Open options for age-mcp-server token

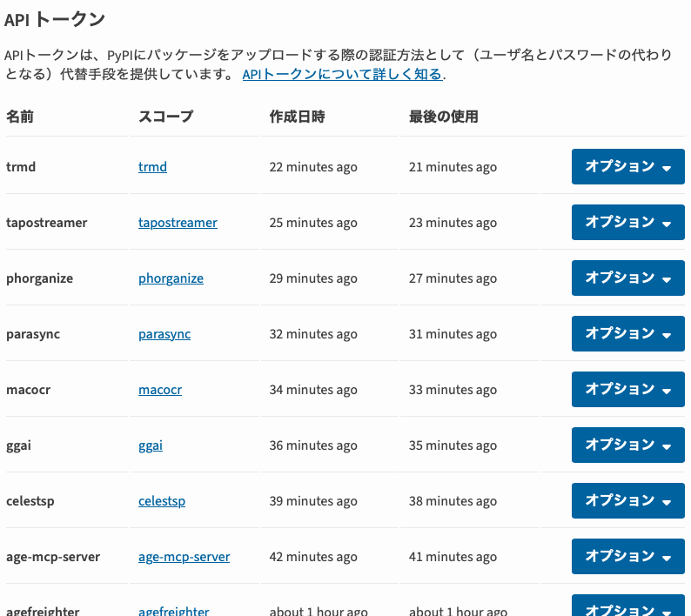(627, 557)
